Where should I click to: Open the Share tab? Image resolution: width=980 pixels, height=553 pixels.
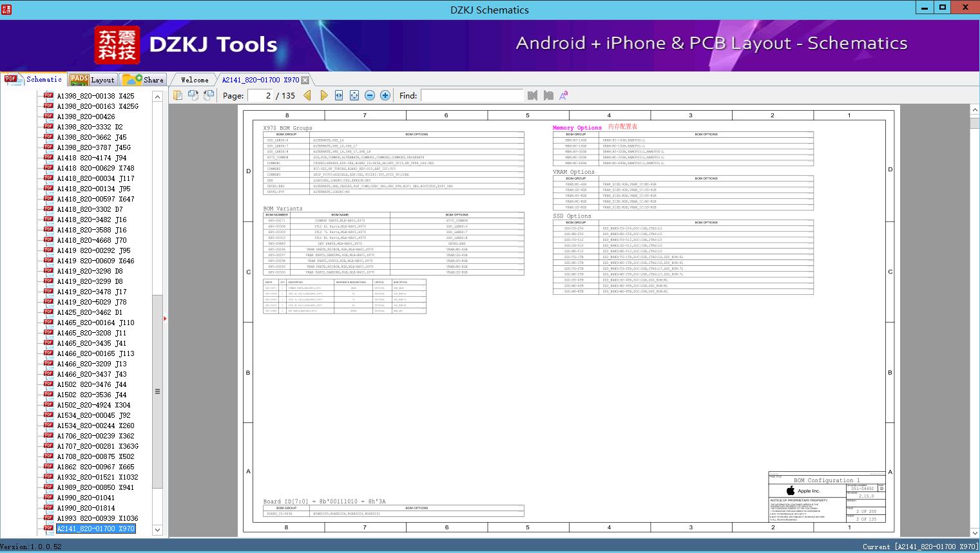143,80
